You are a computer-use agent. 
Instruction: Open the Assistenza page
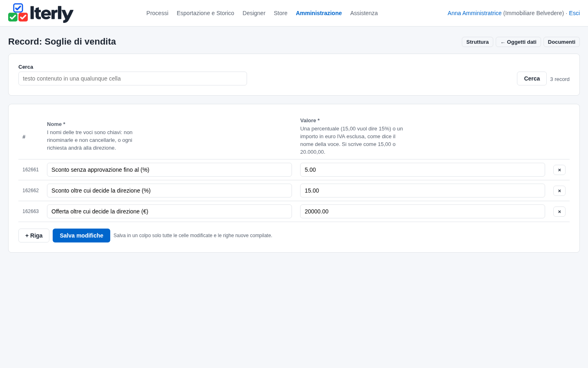[x=364, y=13]
